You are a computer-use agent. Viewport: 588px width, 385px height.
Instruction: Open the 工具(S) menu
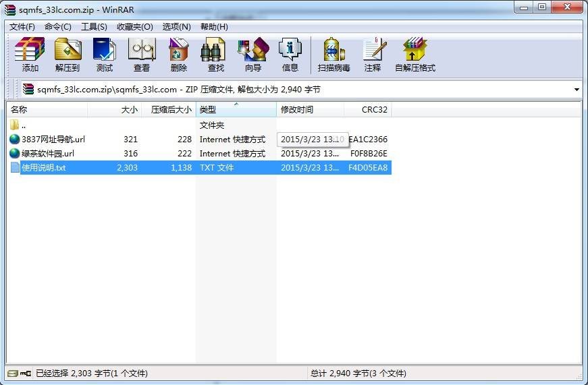94,26
